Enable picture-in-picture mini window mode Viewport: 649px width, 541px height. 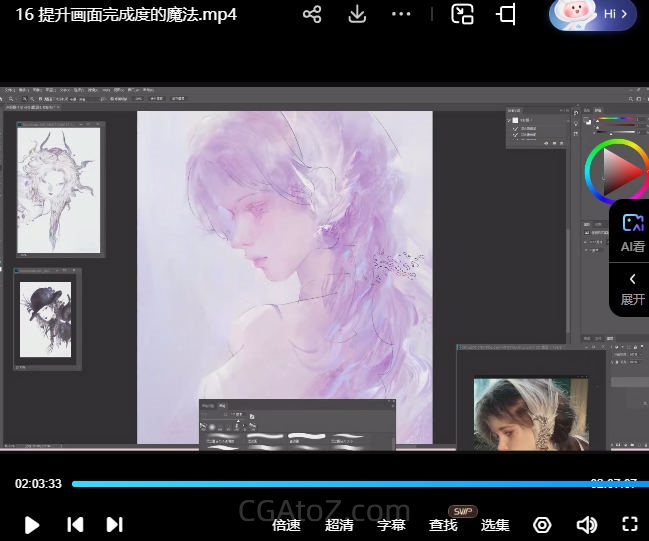click(x=462, y=14)
